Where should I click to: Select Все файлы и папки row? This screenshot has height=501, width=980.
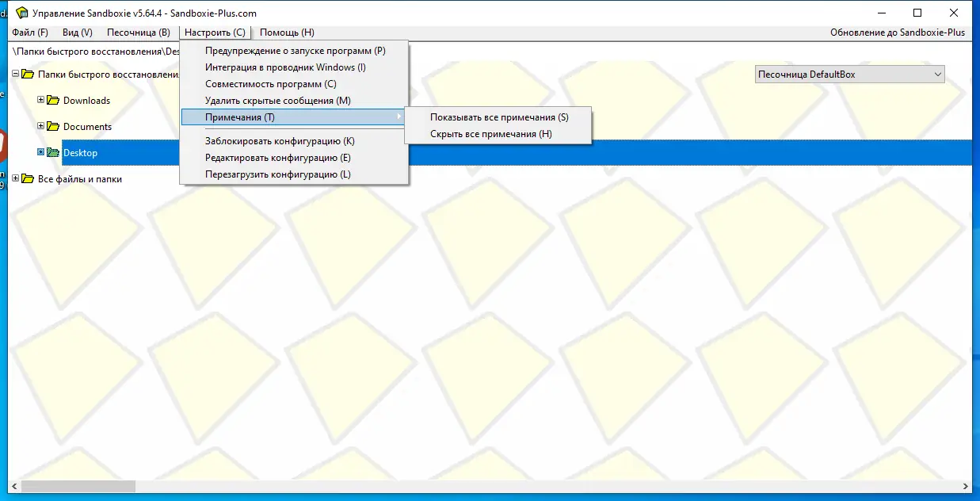click(80, 179)
